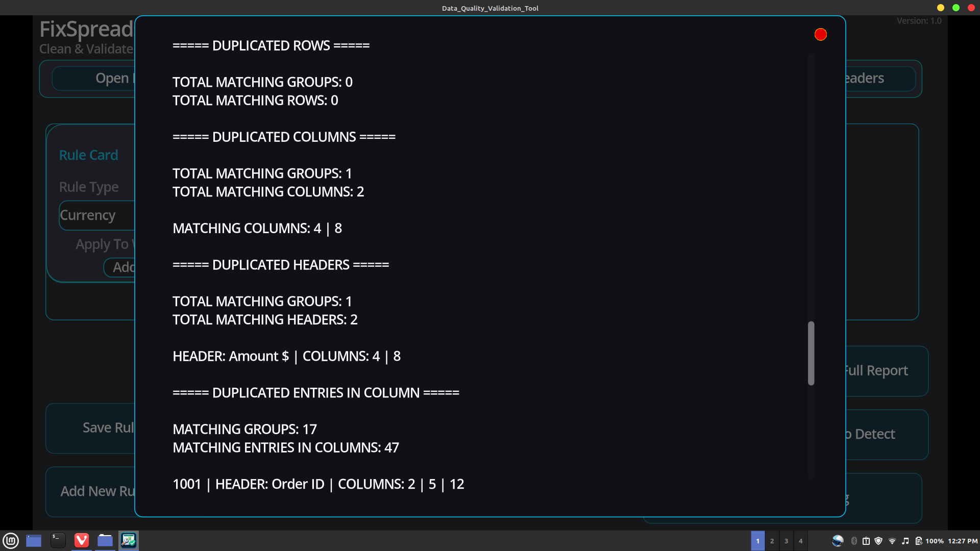
Task: Open the Wi-Fi network tray icon
Action: tap(892, 541)
